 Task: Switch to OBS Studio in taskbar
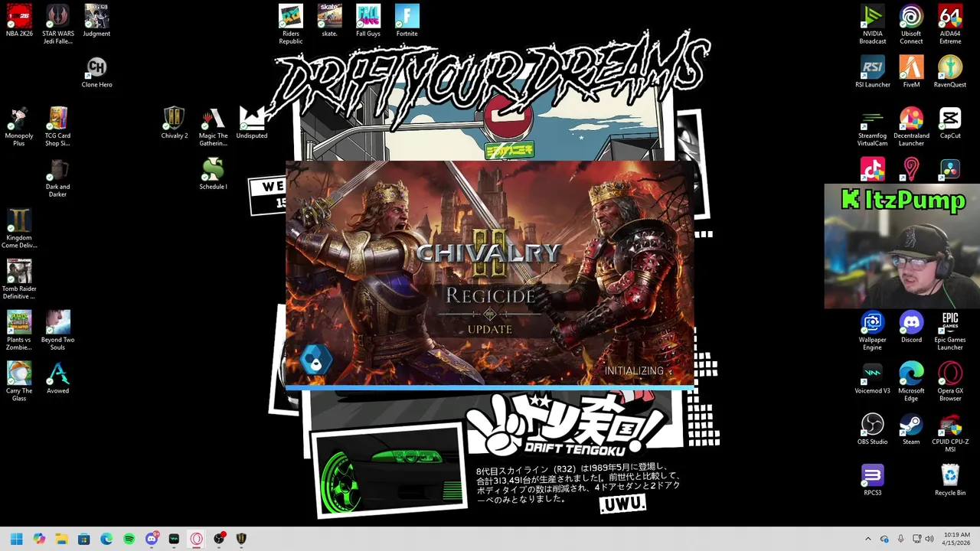tap(219, 539)
